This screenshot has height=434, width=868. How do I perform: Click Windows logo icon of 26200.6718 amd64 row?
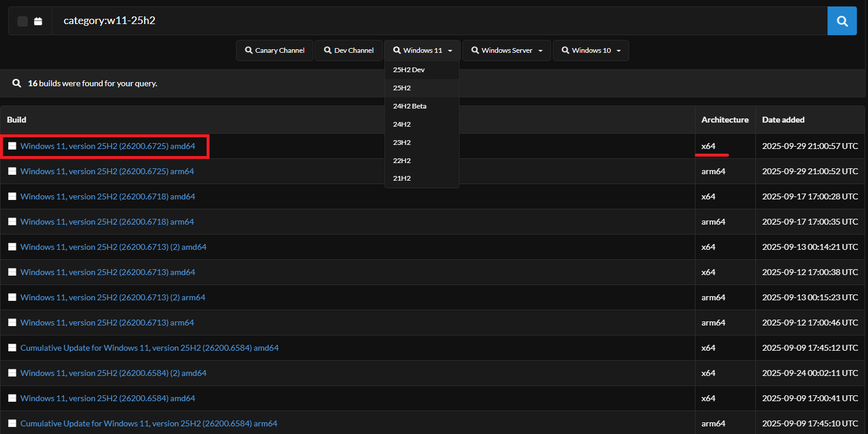pos(12,196)
